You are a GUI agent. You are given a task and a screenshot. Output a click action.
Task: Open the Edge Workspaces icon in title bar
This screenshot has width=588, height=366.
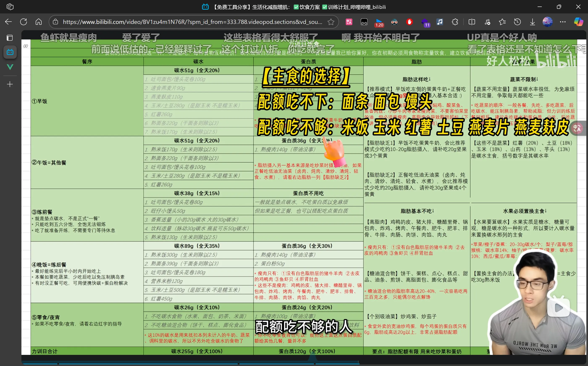(x=10, y=7)
